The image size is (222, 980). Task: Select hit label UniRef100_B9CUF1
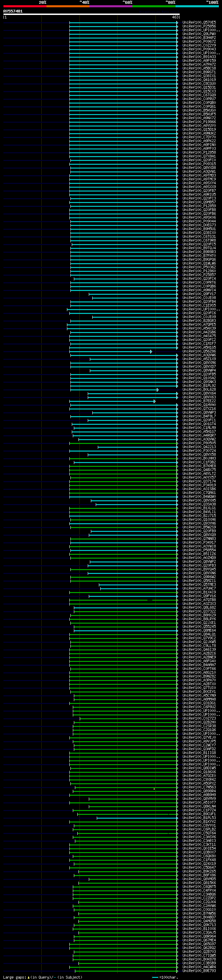click(x=199, y=814)
